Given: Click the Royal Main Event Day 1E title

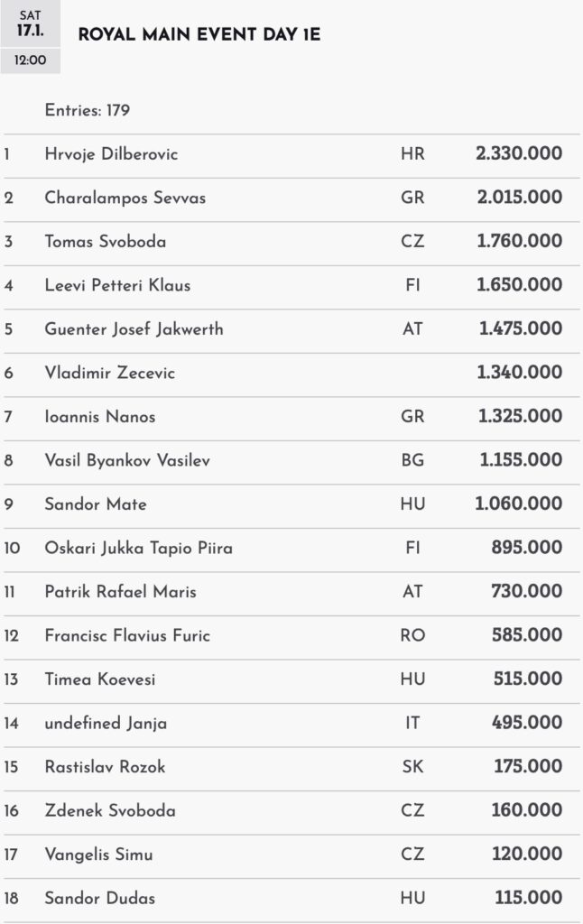Looking at the screenshot, I should click(199, 35).
